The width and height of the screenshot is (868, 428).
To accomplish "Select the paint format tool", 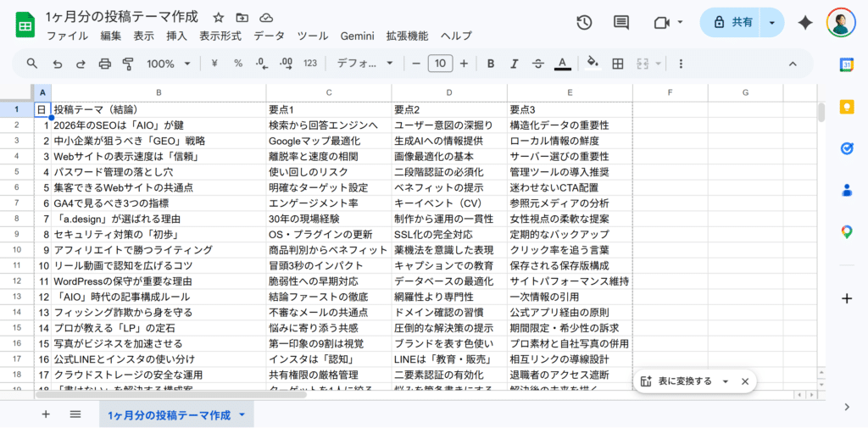I will [x=129, y=64].
